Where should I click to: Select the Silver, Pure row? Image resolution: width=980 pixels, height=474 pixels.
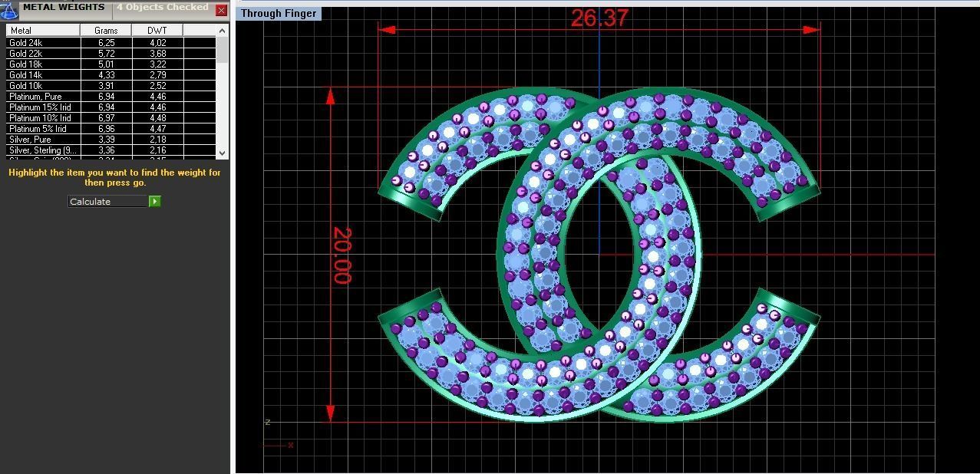(x=111, y=140)
